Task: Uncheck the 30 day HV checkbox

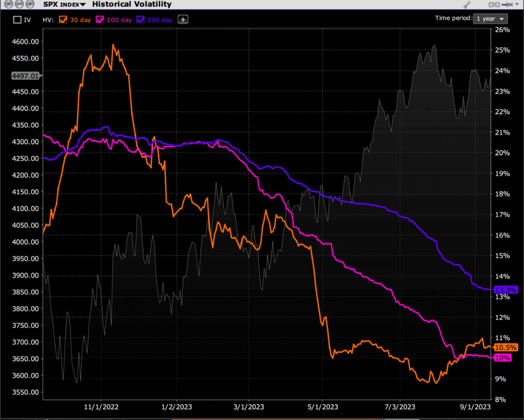Action: coord(63,20)
